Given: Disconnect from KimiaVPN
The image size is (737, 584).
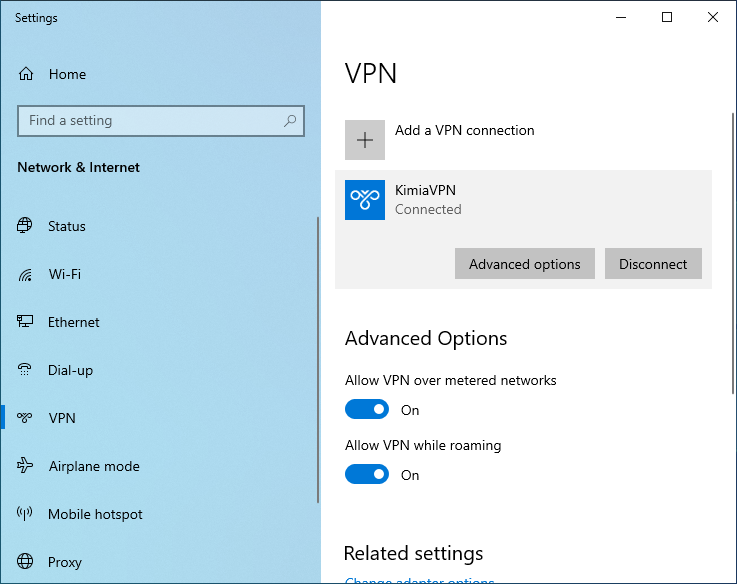Looking at the screenshot, I should tap(653, 264).
